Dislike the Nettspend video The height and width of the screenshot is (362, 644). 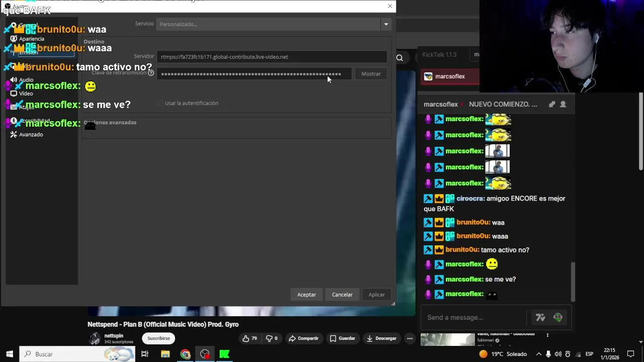[x=272, y=338]
